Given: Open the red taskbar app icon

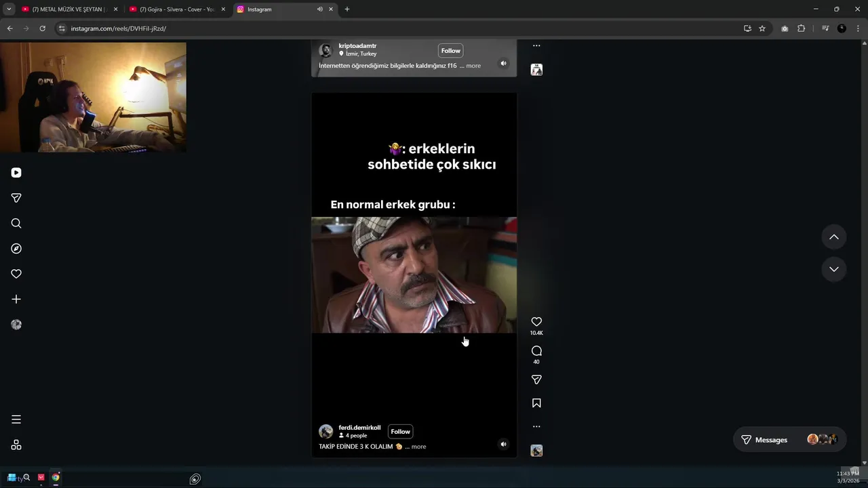Looking at the screenshot, I should pos(41,478).
